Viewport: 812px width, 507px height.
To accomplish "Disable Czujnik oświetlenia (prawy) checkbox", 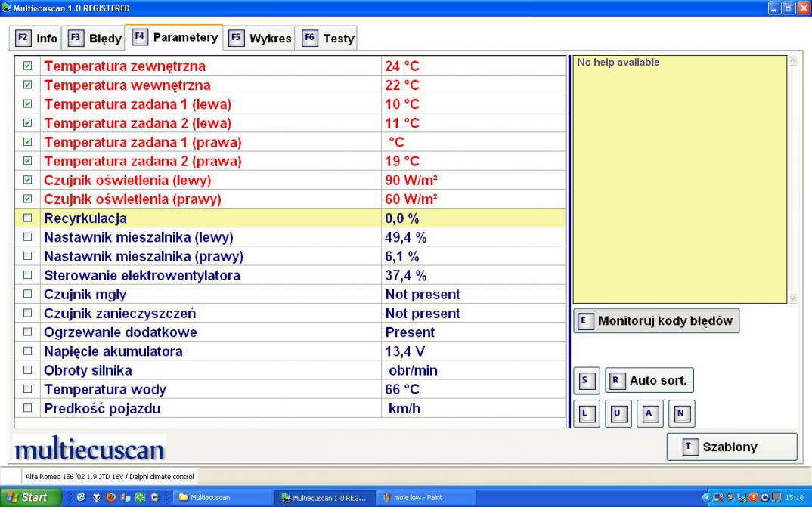I will (28, 199).
